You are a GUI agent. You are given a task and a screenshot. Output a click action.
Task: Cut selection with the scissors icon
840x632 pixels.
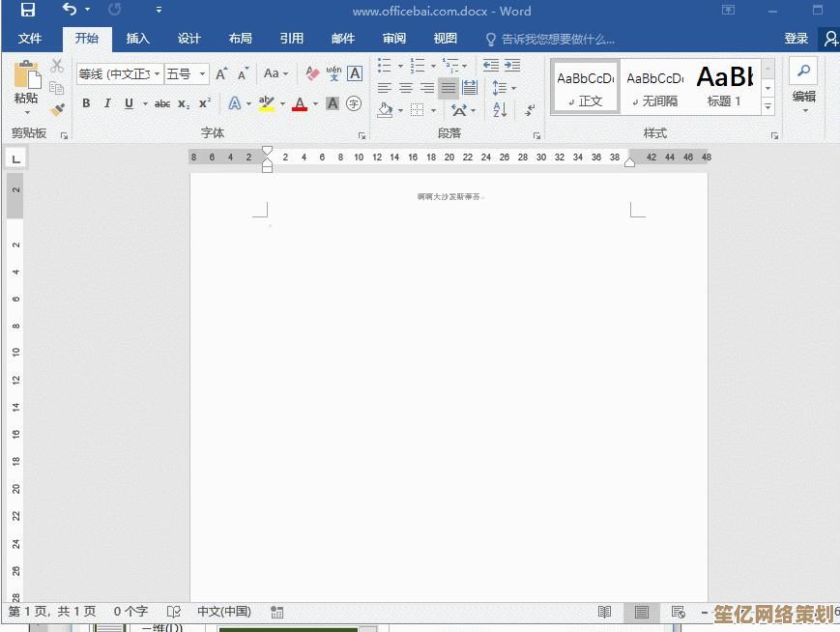point(57,66)
